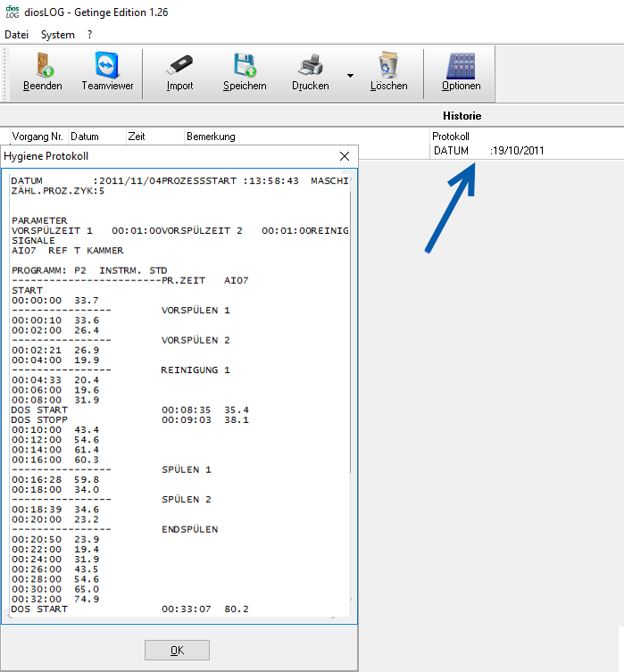Click the Drucken printer icon

tap(310, 66)
